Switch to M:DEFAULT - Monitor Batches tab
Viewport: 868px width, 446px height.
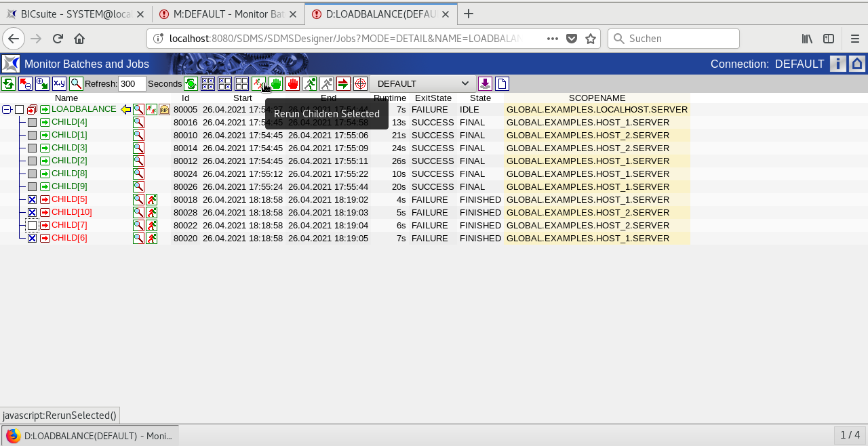(x=228, y=14)
